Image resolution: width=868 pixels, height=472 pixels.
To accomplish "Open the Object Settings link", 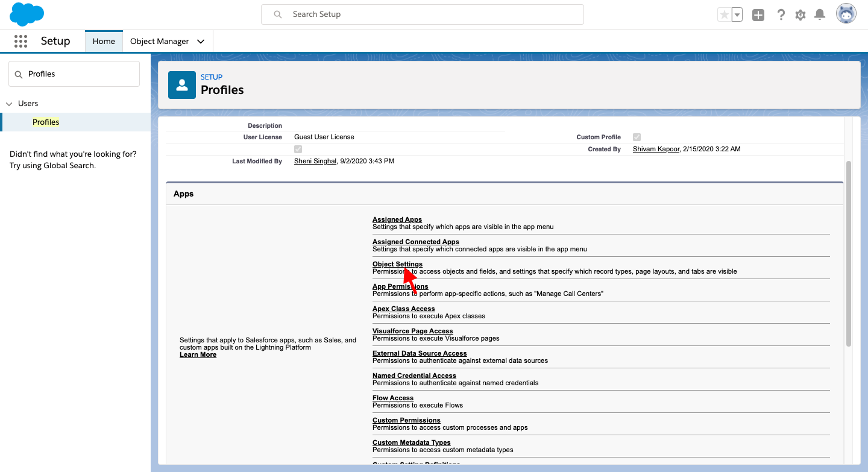I will [x=397, y=264].
